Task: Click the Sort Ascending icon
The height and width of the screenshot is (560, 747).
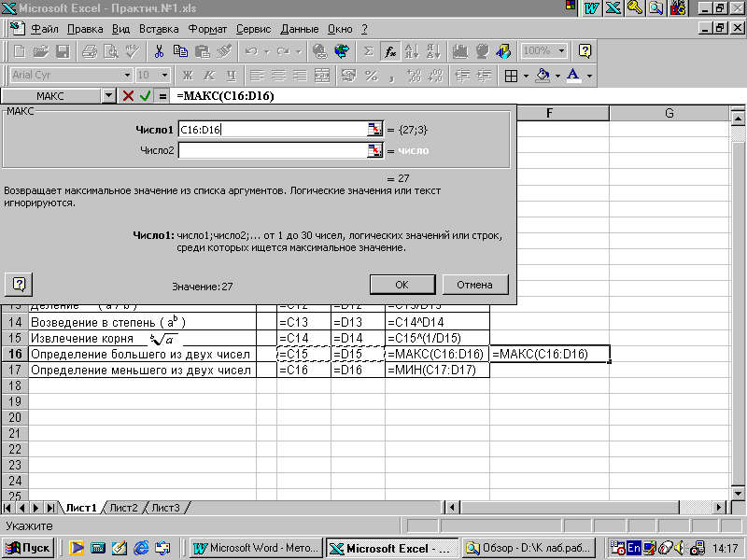Action: [412, 51]
